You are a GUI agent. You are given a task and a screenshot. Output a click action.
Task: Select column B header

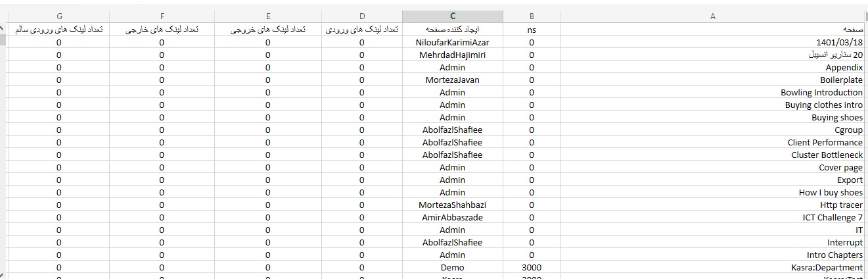(531, 16)
